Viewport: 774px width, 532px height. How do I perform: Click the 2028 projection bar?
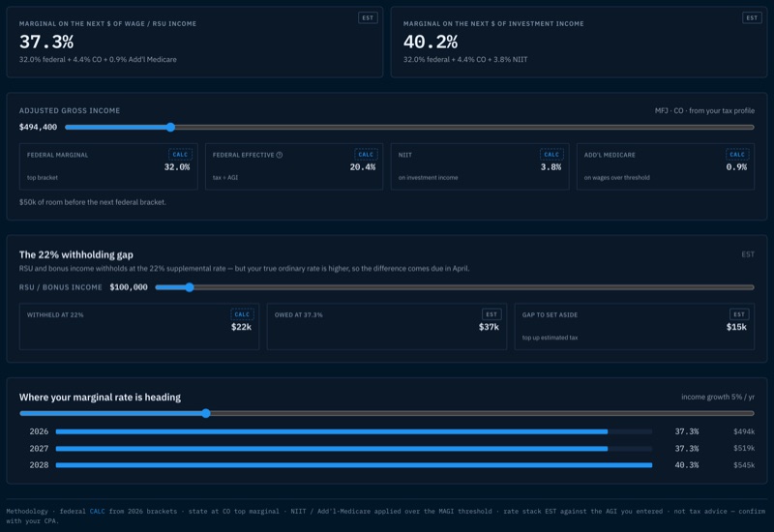click(354, 465)
